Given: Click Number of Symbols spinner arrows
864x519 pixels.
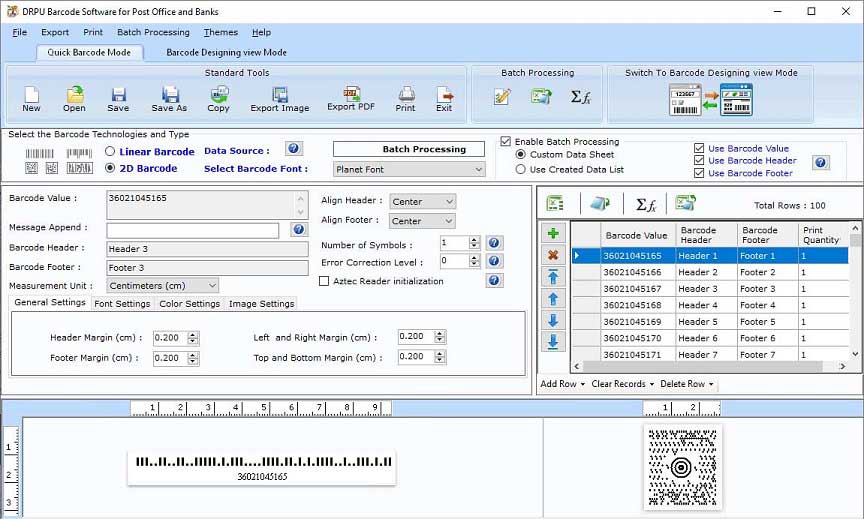Looking at the screenshot, I should coord(474,242).
